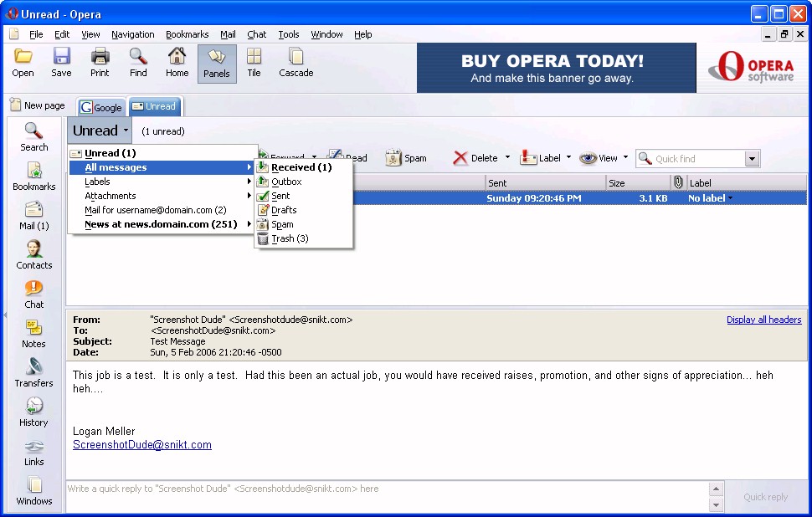Open the Tools menu

[289, 34]
